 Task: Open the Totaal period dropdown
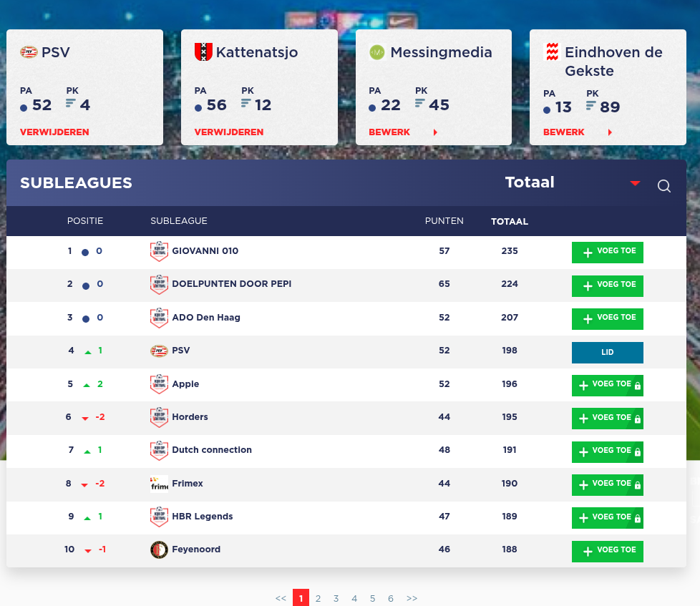tap(573, 182)
